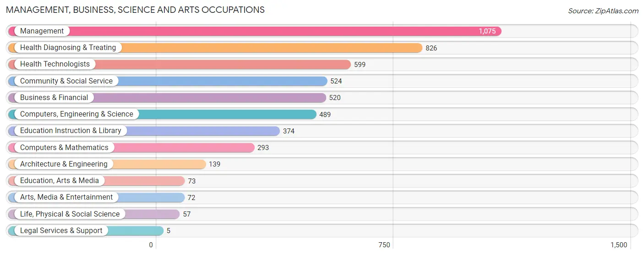
Task: Click the Arts, Media & Entertainment label
Action: pos(66,197)
